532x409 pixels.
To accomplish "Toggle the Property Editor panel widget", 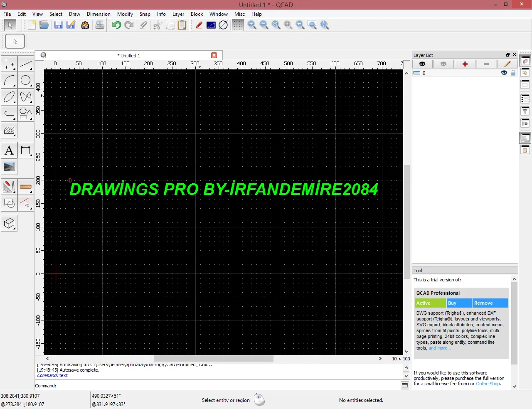I will (525, 99).
